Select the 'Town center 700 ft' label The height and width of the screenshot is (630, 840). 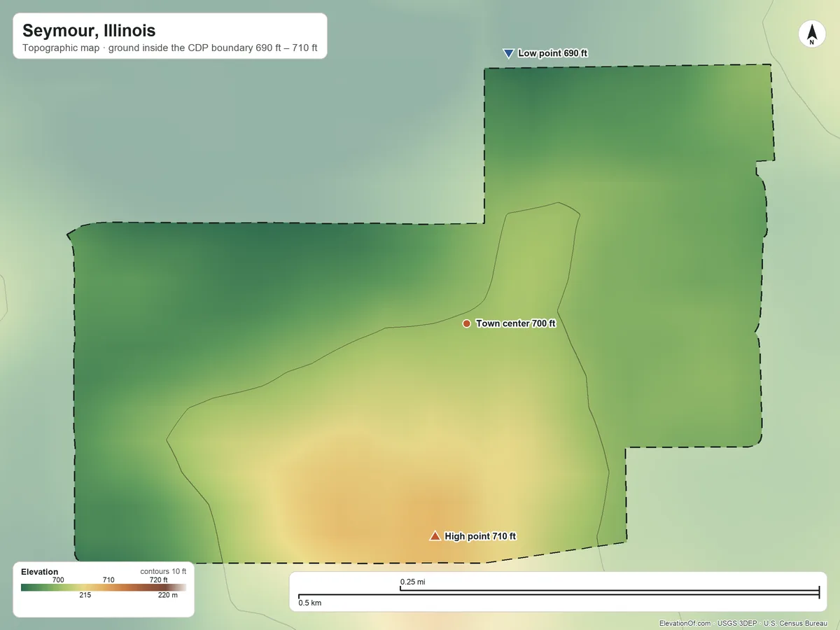pyautogui.click(x=516, y=323)
